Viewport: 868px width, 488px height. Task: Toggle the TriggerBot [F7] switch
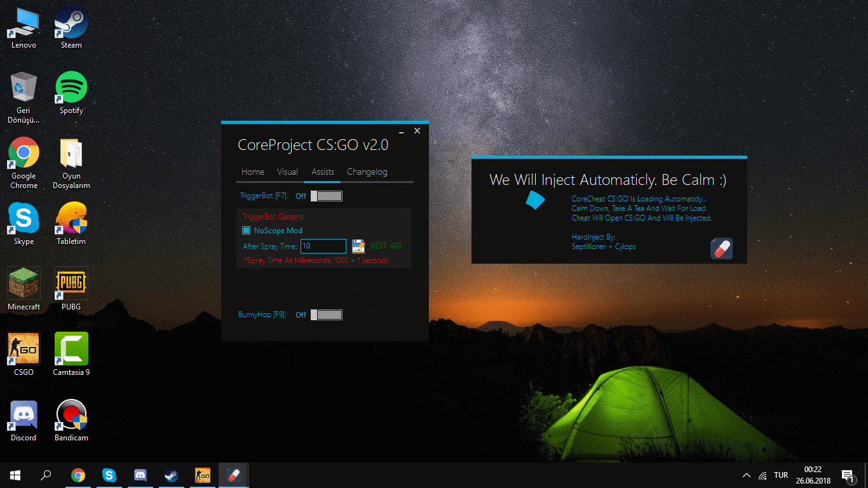(x=327, y=196)
